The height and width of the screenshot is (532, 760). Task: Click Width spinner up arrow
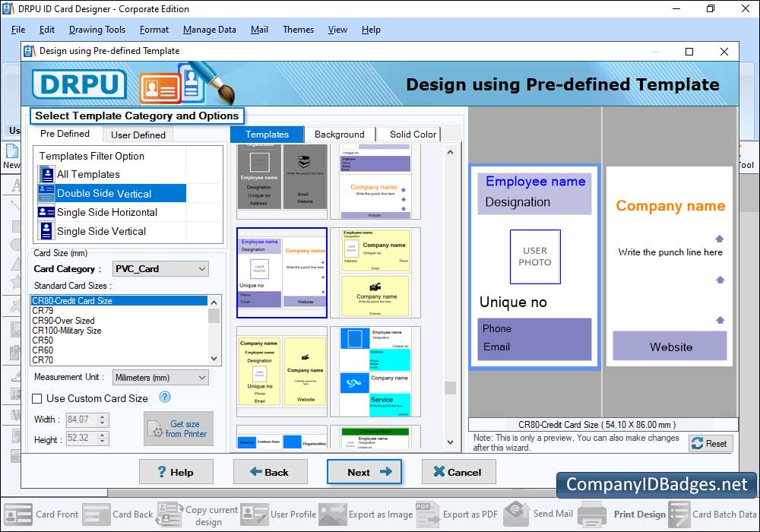[x=103, y=416]
